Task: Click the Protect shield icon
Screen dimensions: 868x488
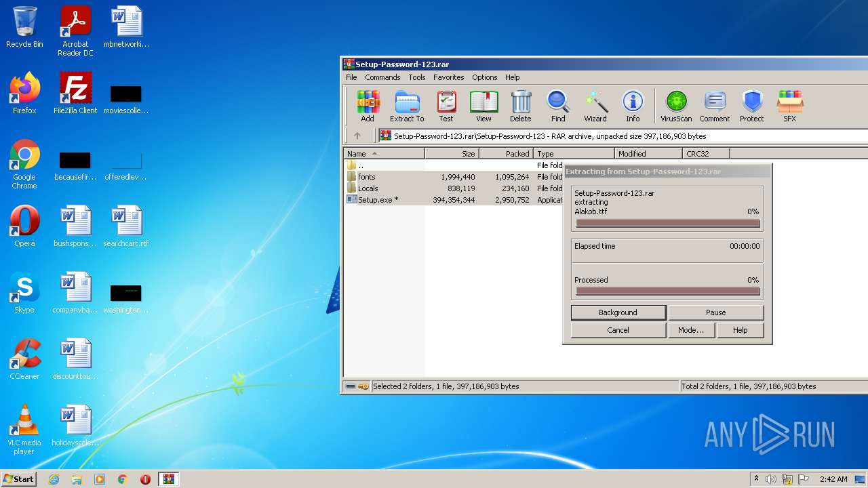Action: coord(752,106)
